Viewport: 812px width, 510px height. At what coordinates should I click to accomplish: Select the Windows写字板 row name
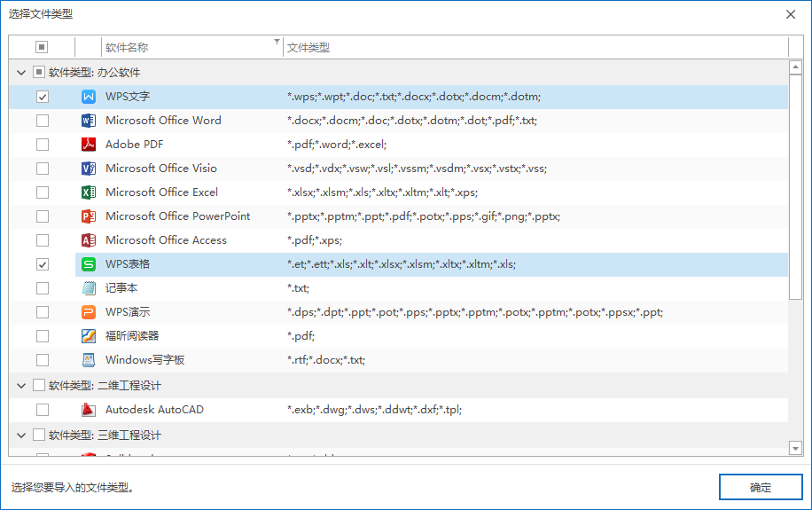tap(144, 360)
